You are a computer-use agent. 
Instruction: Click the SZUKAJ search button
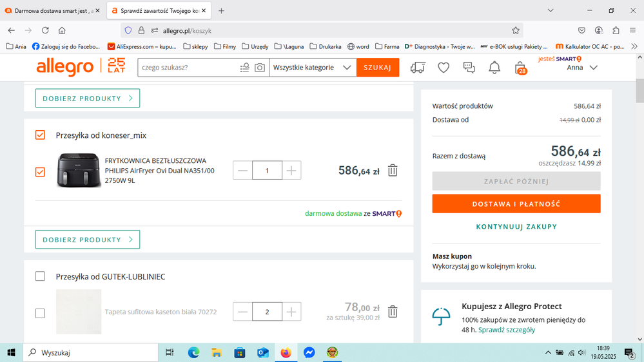tap(378, 67)
